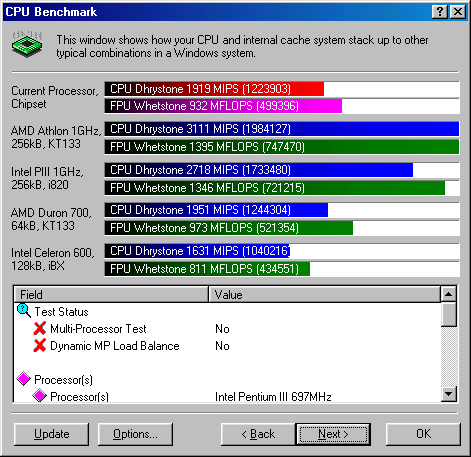
Task: Click the Intel PIII 1GHz, 256kB, i820 label
Action: [x=47, y=178]
